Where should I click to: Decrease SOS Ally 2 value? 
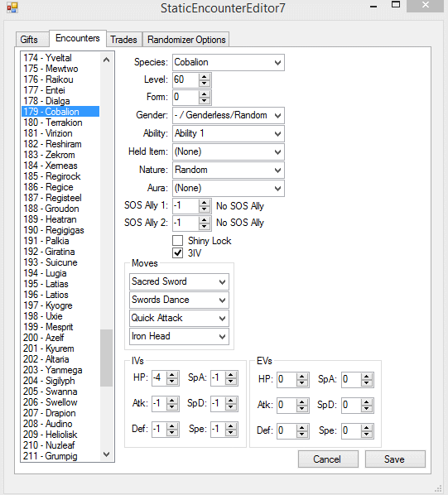coord(205,226)
